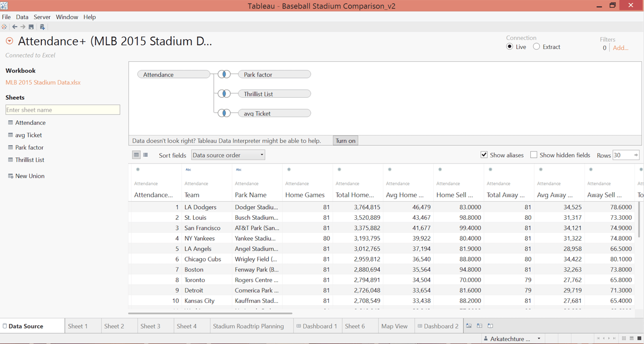
Task: Change the Team column data type icon
Action: (x=188, y=170)
